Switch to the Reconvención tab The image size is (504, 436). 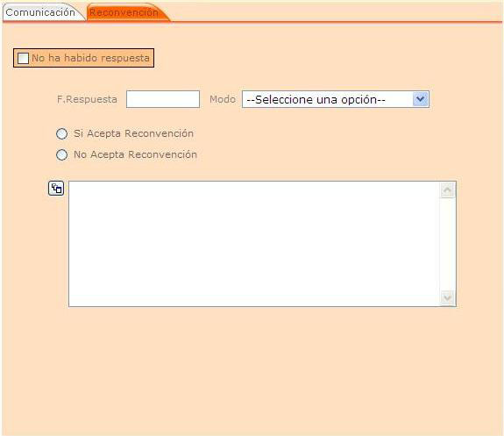(124, 12)
